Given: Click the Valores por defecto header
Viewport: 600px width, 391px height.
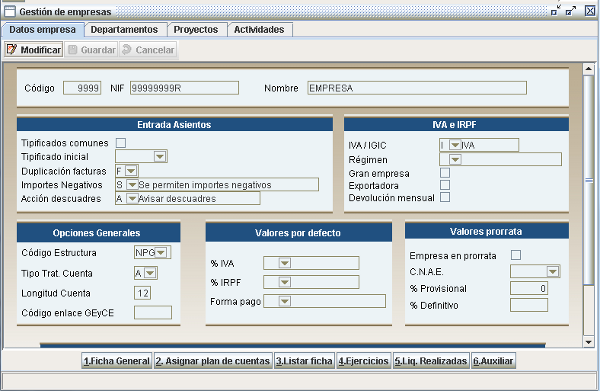Looking at the screenshot, I should [298, 233].
